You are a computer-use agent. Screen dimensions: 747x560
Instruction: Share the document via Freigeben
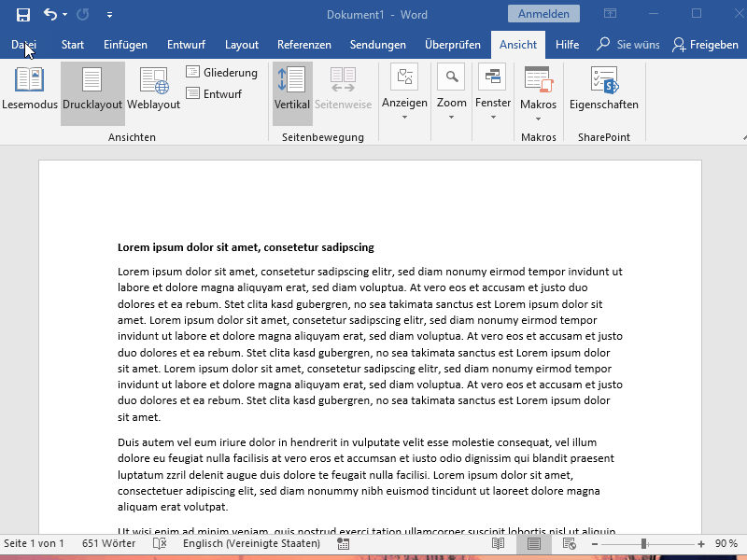[x=705, y=45]
